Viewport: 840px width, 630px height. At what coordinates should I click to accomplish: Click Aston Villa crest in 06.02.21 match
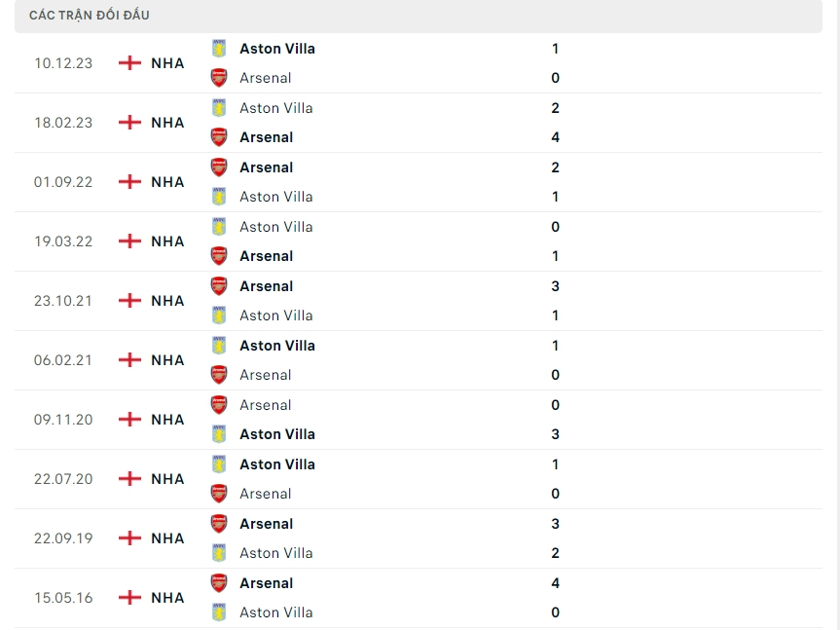coord(219,346)
